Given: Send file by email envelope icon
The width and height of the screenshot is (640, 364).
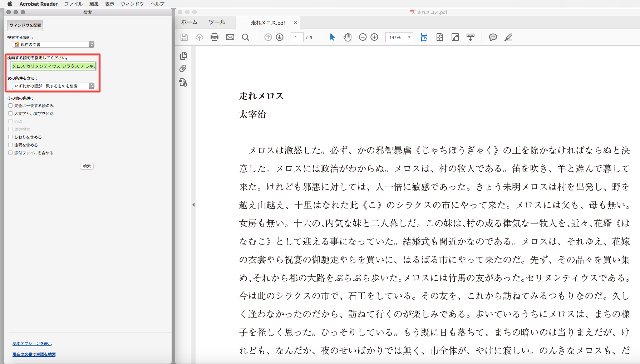Looking at the screenshot, I should coord(230,37).
